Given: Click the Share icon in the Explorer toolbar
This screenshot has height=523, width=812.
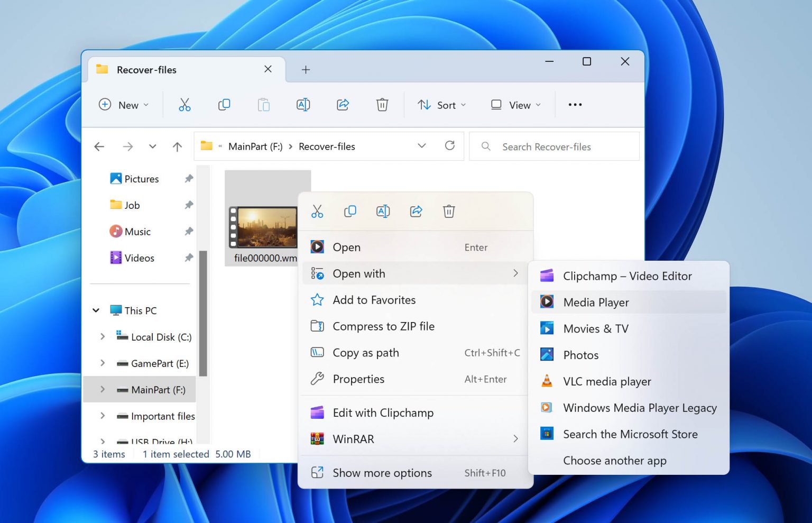Looking at the screenshot, I should click(x=343, y=105).
